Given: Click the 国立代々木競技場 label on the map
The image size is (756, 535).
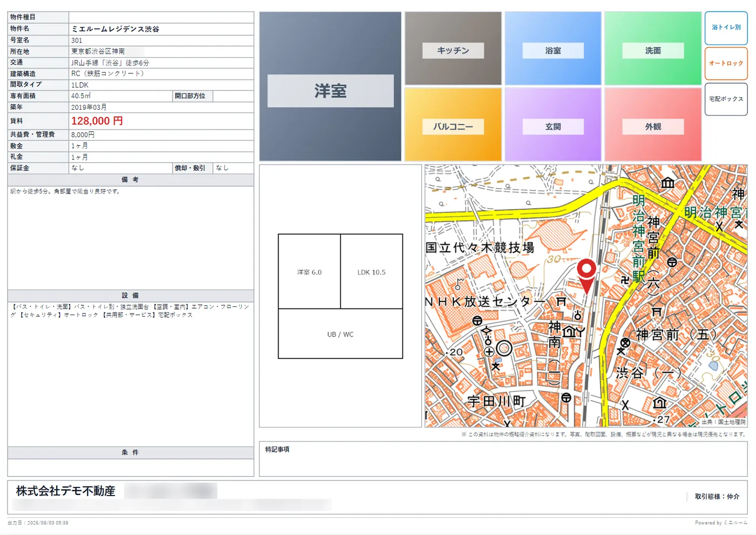Looking at the screenshot, I should [480, 248].
